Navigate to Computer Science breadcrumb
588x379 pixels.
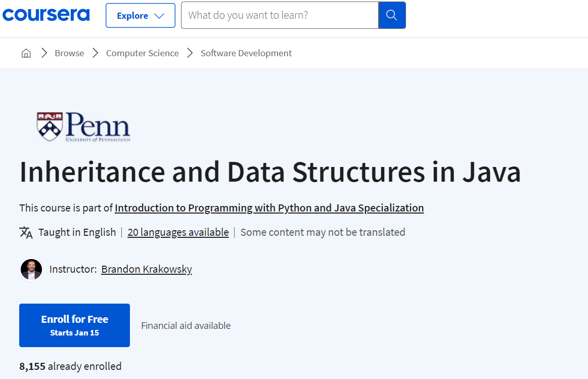[142, 53]
